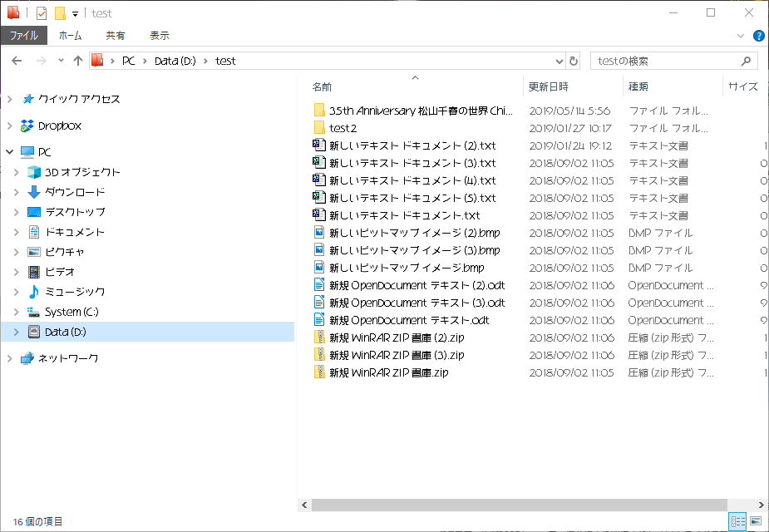
Task: Click the Back navigation arrow
Action: (x=17, y=61)
